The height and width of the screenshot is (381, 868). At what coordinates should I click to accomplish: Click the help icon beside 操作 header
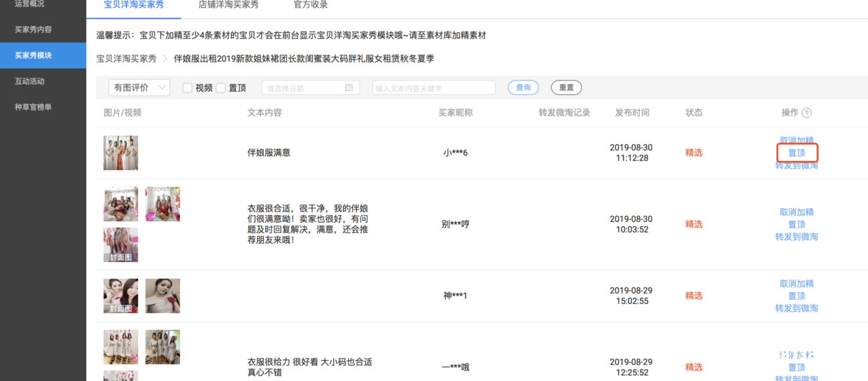tap(806, 113)
